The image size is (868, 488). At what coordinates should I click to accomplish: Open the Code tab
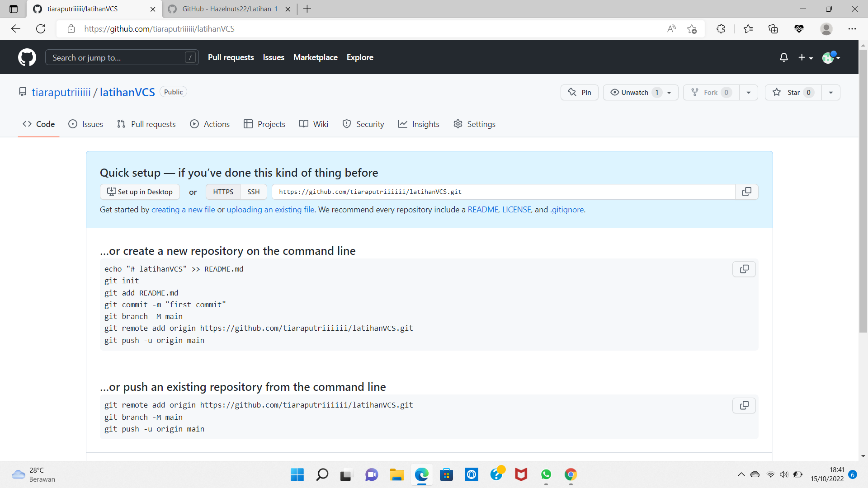click(x=39, y=124)
